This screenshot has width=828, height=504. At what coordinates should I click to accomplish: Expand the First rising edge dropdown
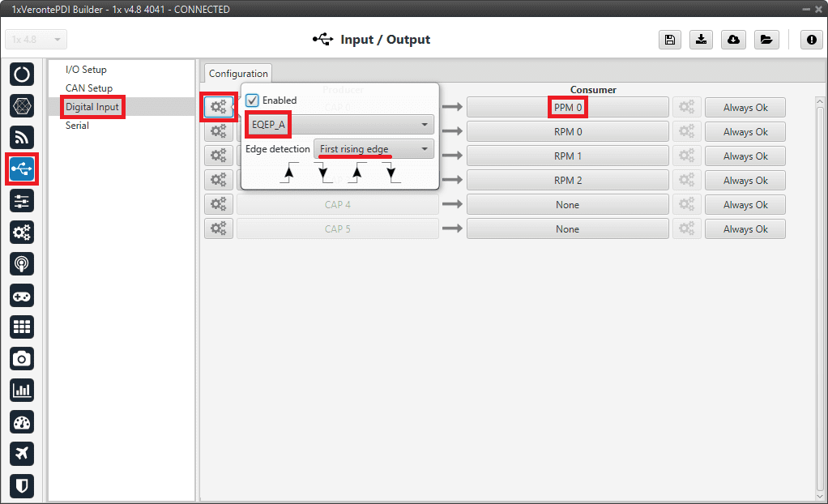tap(373, 149)
